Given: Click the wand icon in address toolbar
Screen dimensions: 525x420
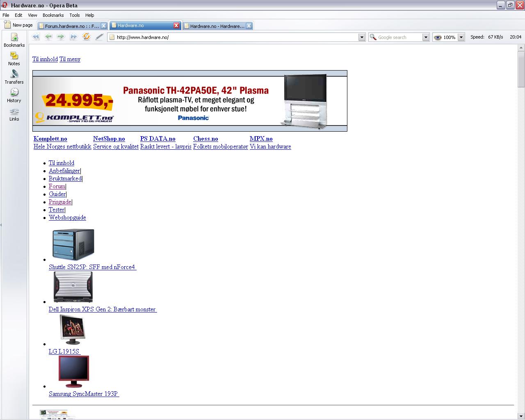Looking at the screenshot, I should click(x=99, y=37).
